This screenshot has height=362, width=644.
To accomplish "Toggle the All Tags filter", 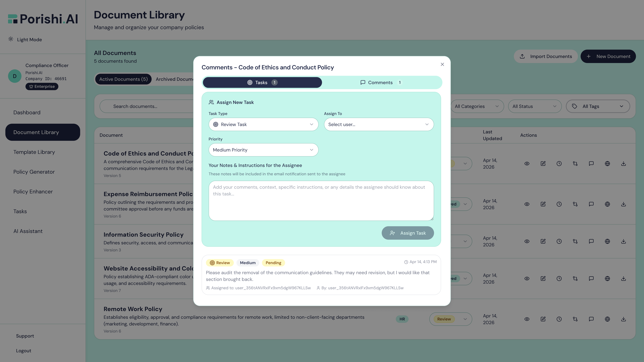I will pyautogui.click(x=598, y=106).
